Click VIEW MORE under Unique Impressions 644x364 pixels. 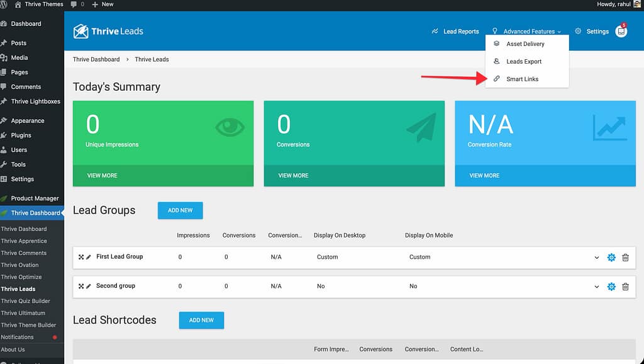(102, 176)
